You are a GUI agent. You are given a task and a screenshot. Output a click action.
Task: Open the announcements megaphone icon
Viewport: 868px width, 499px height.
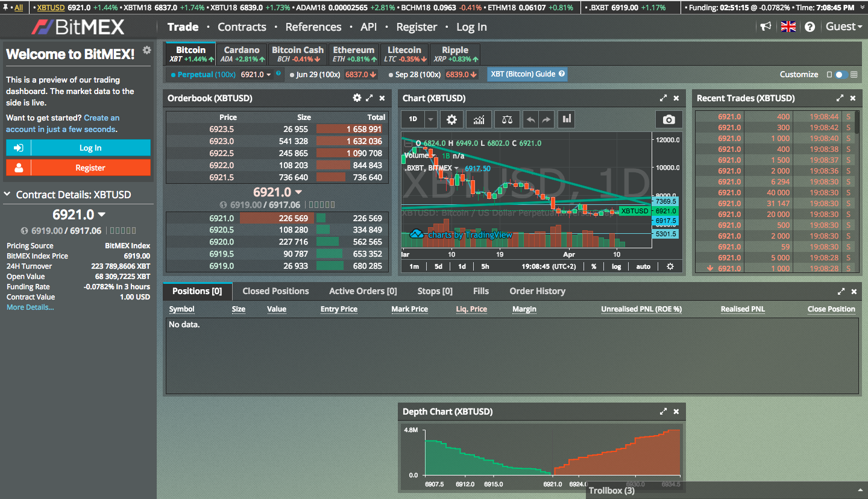pyautogui.click(x=766, y=27)
